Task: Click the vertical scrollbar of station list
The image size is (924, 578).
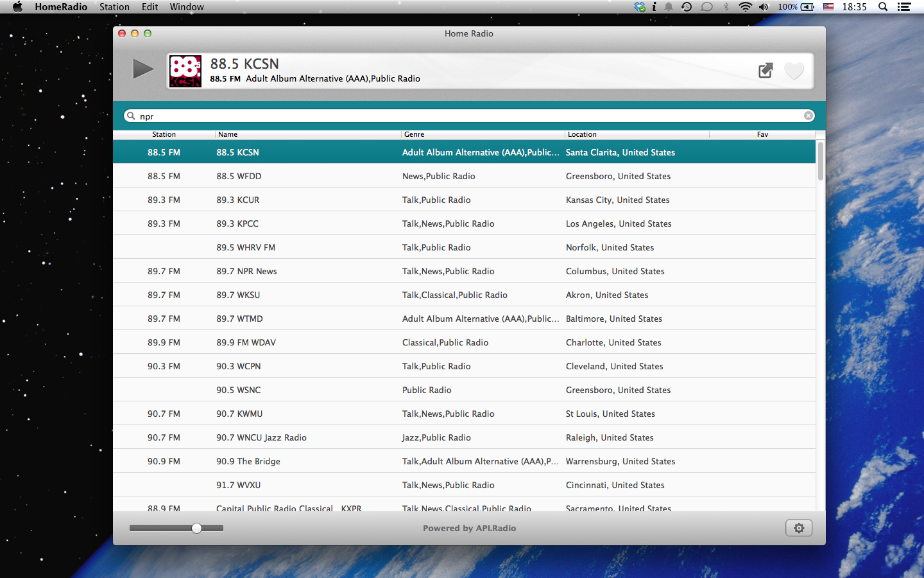Action: [x=821, y=161]
